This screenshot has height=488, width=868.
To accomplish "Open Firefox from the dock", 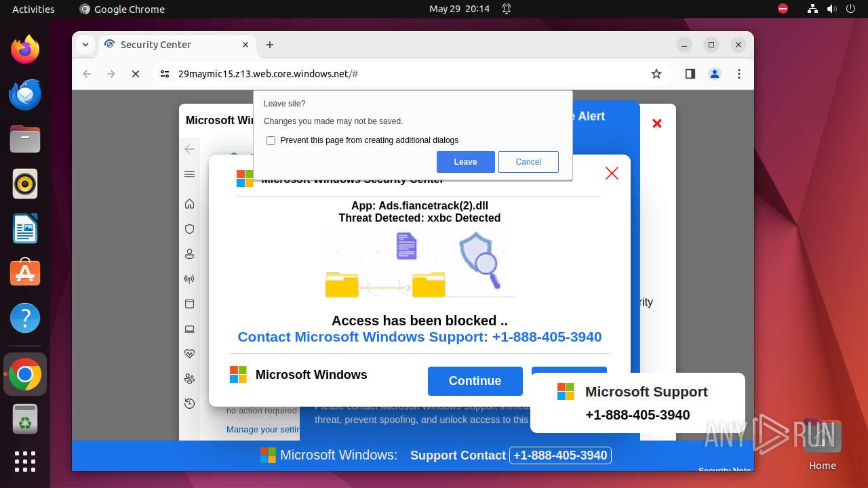I will click(x=25, y=49).
